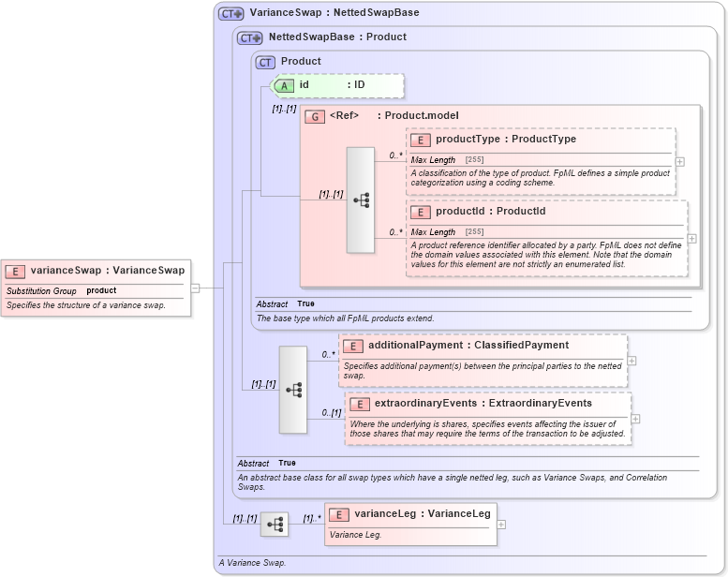Click 'Specifies the structure of a variance swap.'

(x=86, y=305)
